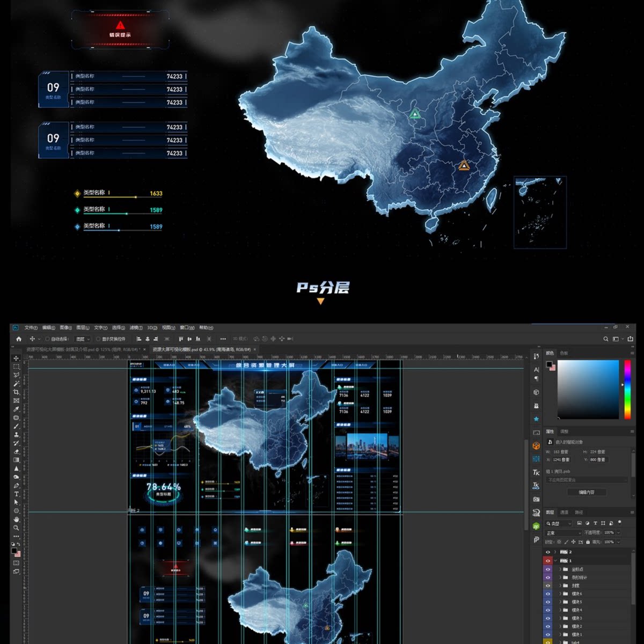Expand the 画板 2 artboard group
Image resolution: width=644 pixels, height=644 pixels.
click(x=555, y=552)
